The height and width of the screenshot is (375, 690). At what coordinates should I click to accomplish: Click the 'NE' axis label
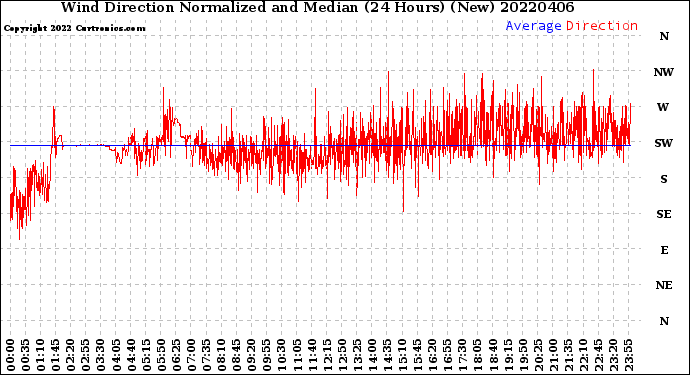click(664, 285)
